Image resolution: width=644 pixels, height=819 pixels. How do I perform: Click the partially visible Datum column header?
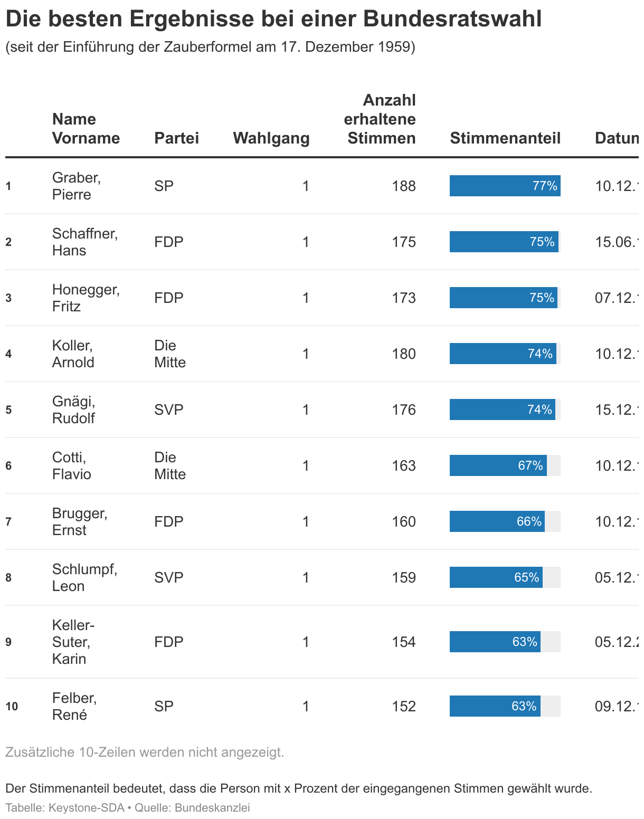pos(616,138)
